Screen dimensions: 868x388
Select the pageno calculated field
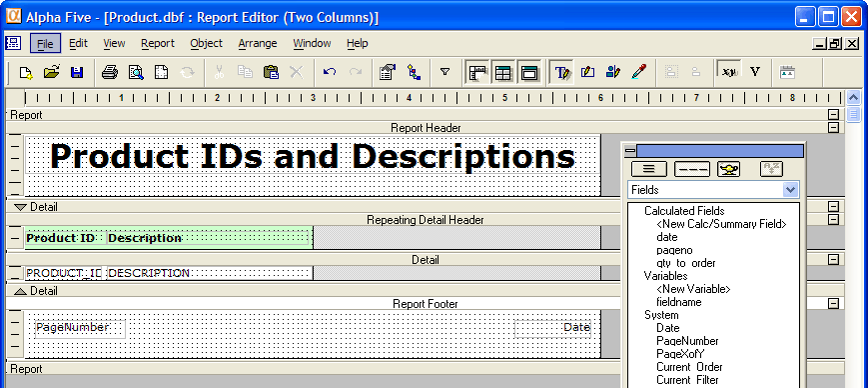pyautogui.click(x=674, y=250)
